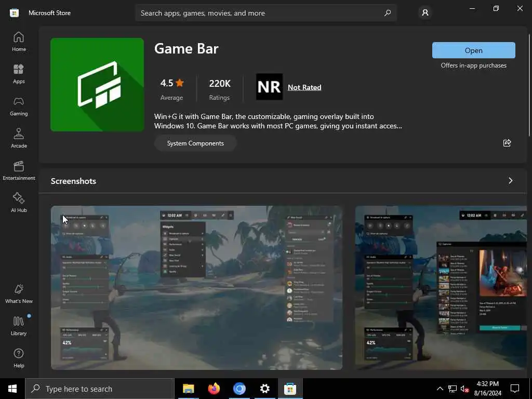Image resolution: width=532 pixels, height=399 pixels.
Task: Expand the Screenshots section with the chevron
Action: [x=510, y=181]
